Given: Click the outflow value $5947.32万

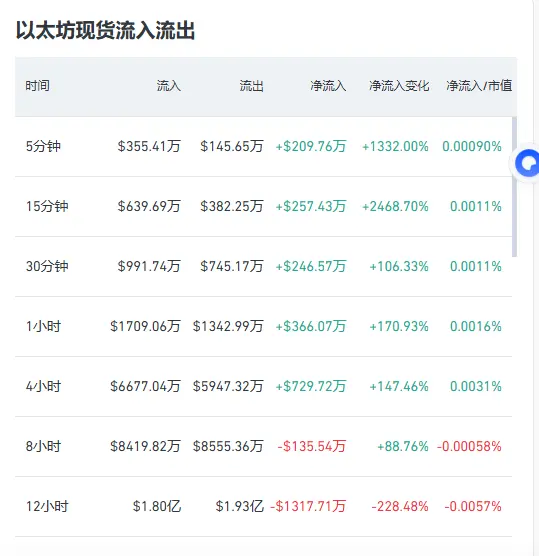Looking at the screenshot, I should coord(228,386).
